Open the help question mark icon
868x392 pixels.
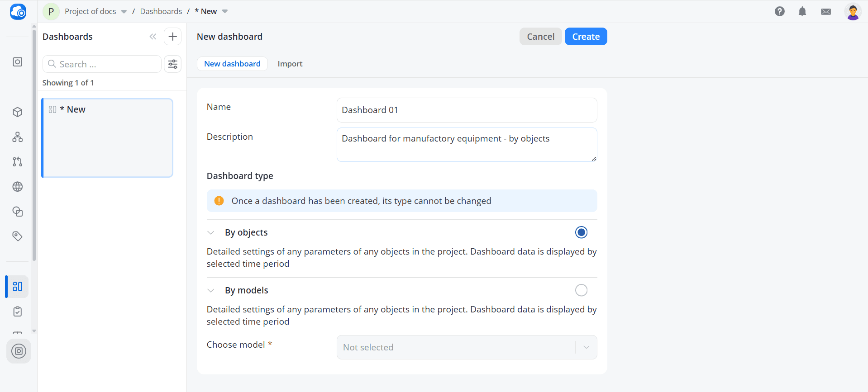pos(780,11)
